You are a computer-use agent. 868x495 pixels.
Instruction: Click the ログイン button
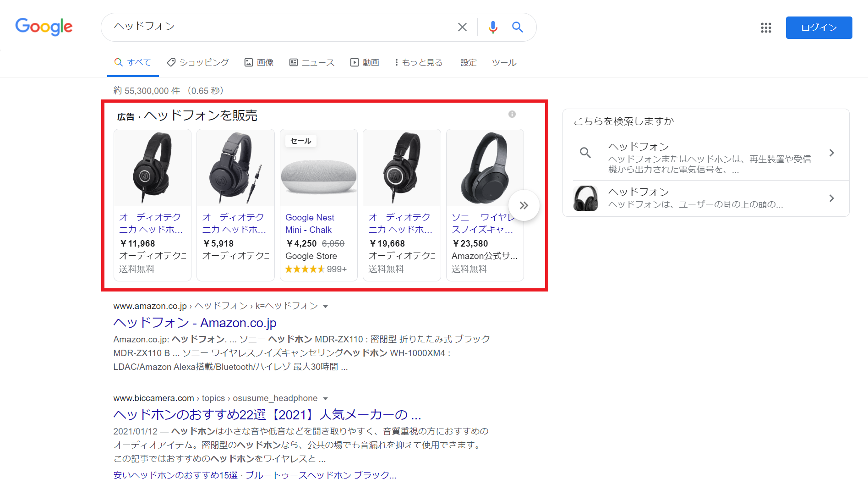(x=819, y=27)
